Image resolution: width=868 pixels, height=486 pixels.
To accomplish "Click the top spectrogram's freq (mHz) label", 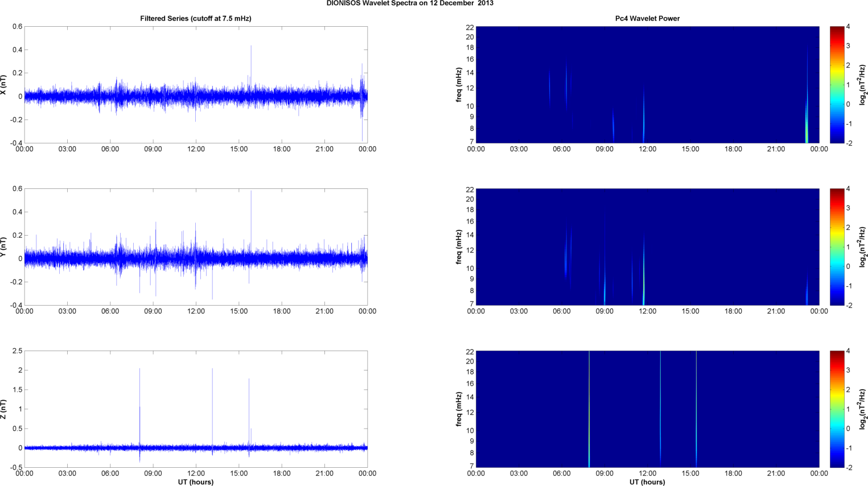I will click(459, 85).
